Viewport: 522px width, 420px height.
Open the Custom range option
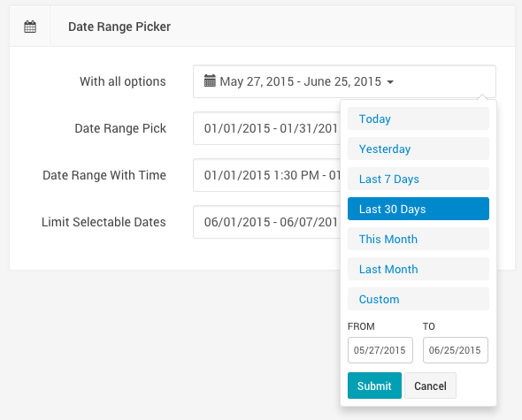tap(418, 299)
